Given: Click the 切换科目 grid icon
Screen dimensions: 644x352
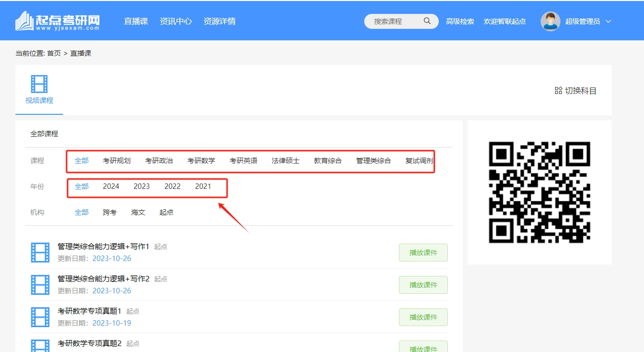Looking at the screenshot, I should pyautogui.click(x=558, y=90).
